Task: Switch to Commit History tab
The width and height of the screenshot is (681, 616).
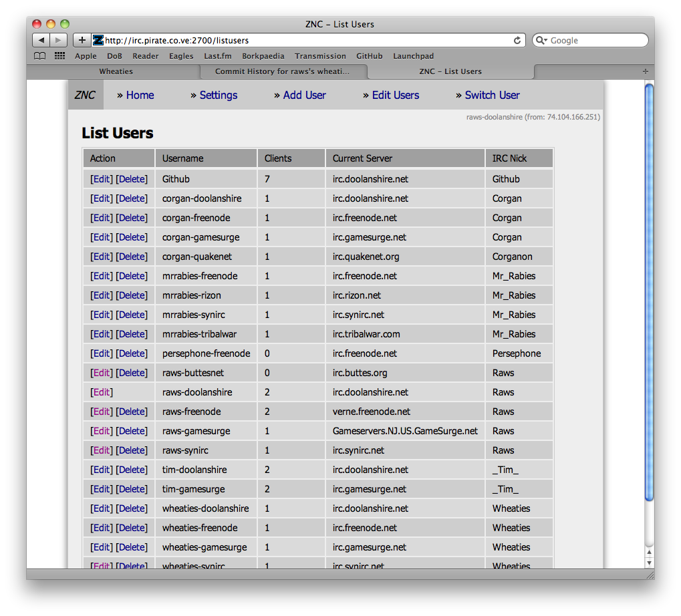Action: click(282, 71)
